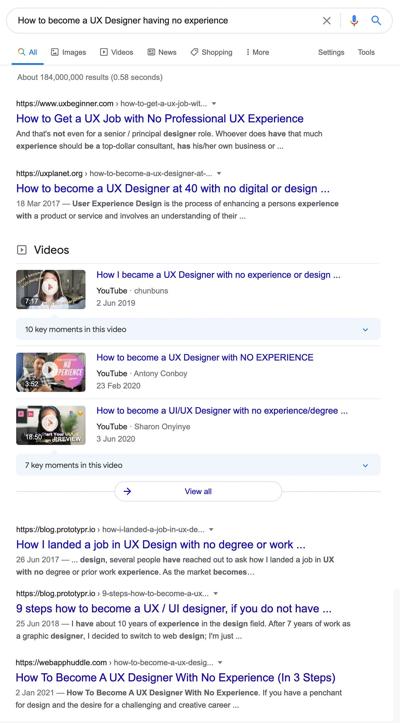Switch to the News tab

click(161, 52)
